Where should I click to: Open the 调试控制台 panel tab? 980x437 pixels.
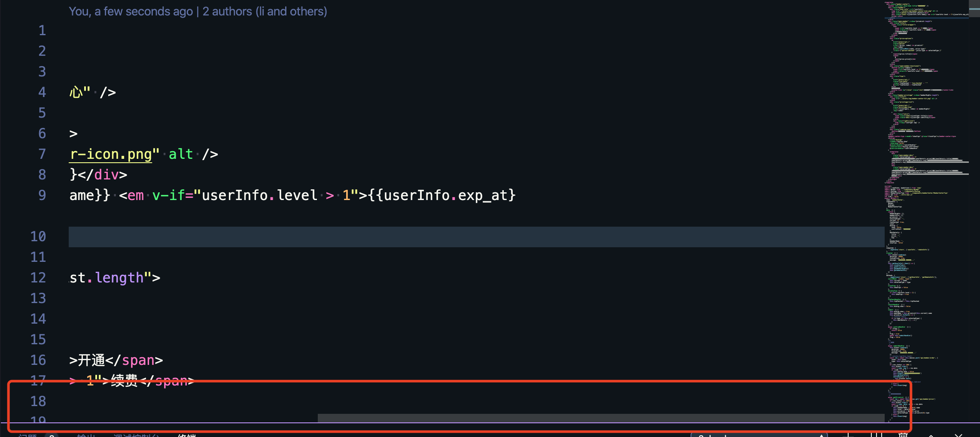[x=135, y=435]
